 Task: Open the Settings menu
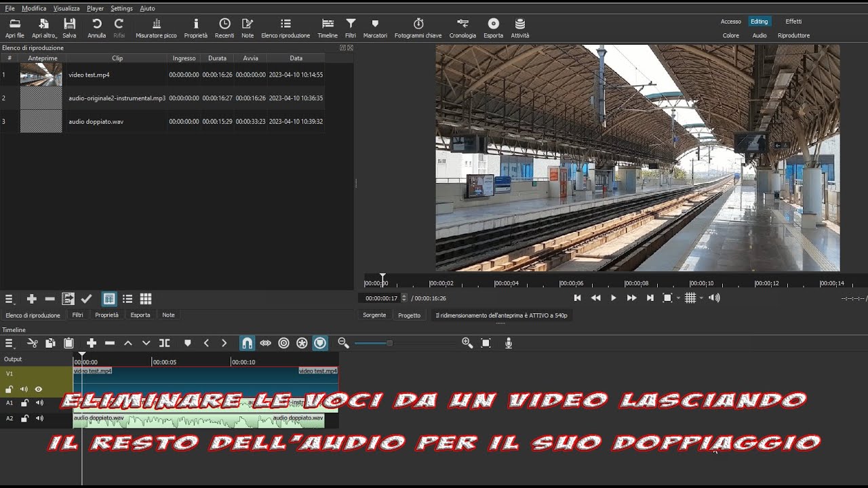click(x=121, y=8)
